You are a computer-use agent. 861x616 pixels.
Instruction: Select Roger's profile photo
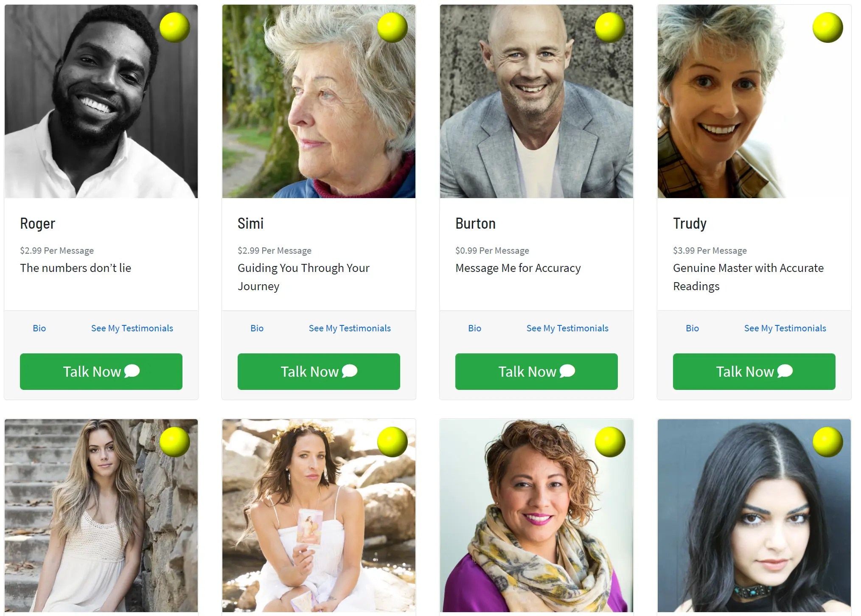[101, 101]
